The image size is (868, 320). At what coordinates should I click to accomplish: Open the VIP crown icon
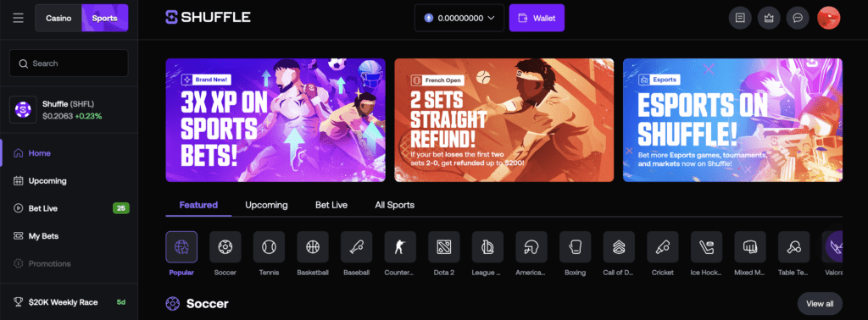click(x=769, y=18)
